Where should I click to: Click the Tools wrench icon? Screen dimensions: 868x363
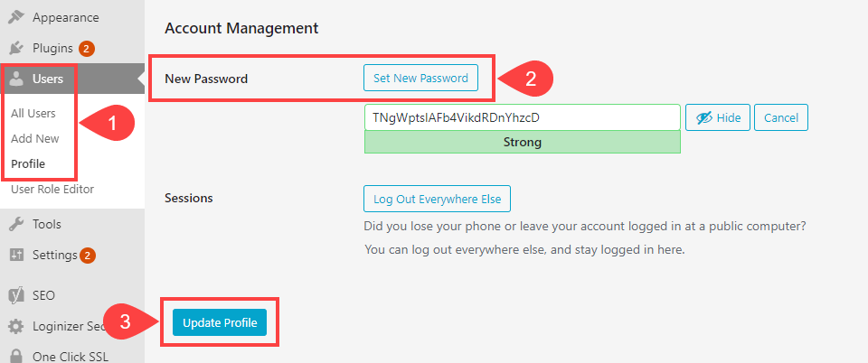click(x=16, y=224)
